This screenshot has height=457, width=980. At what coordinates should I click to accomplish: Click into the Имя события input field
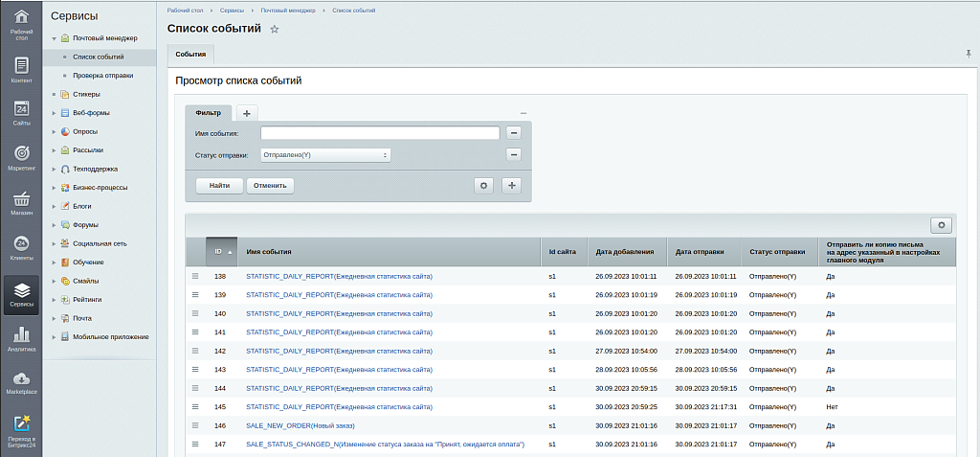pyautogui.click(x=379, y=133)
